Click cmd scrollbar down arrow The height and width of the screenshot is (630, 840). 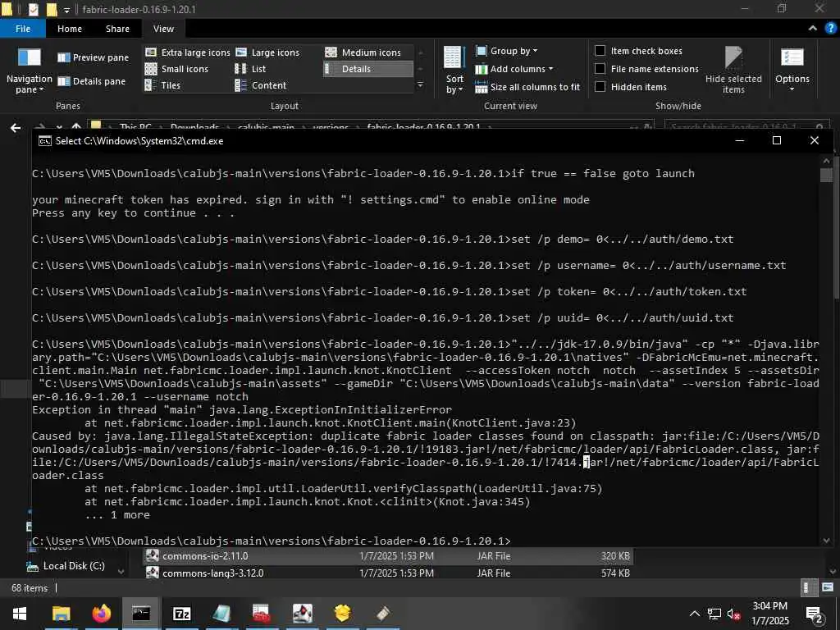point(826,540)
